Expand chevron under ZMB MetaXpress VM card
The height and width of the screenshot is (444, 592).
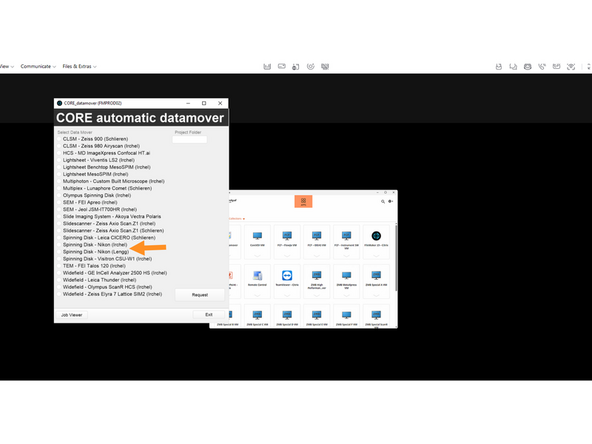(346, 295)
